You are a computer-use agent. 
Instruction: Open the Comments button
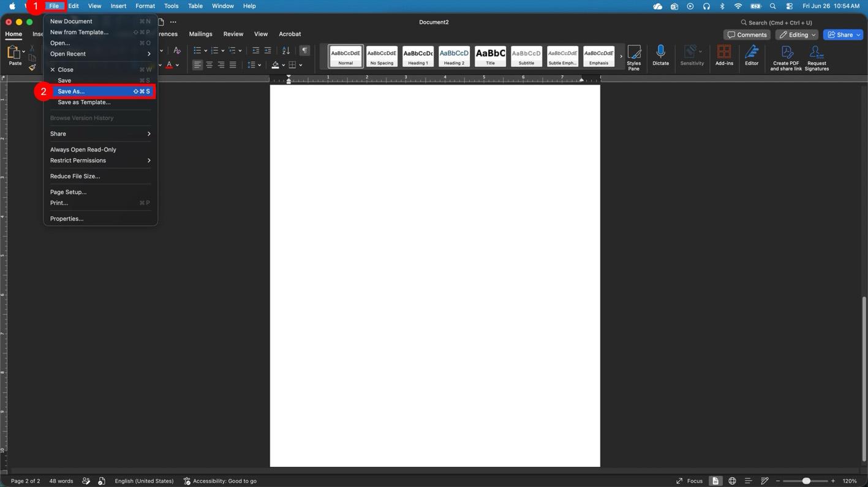pyautogui.click(x=747, y=35)
